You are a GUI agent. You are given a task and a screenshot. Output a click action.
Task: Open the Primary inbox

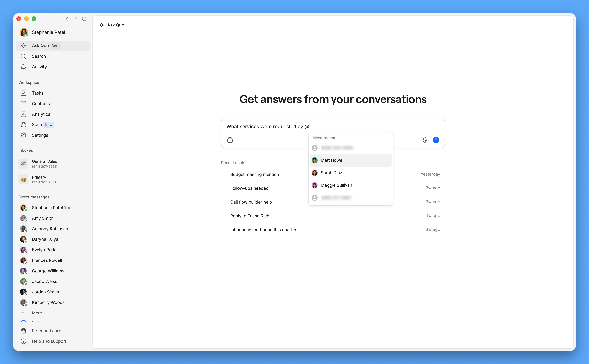(52, 180)
